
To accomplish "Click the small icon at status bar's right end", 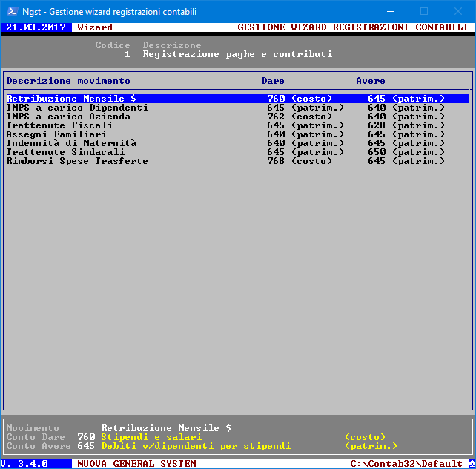I will 471,464.
